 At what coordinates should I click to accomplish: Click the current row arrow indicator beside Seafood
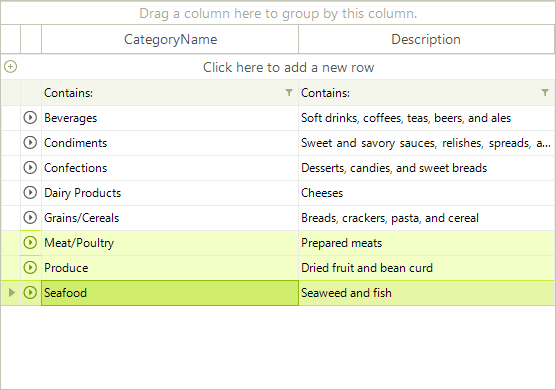(x=12, y=293)
